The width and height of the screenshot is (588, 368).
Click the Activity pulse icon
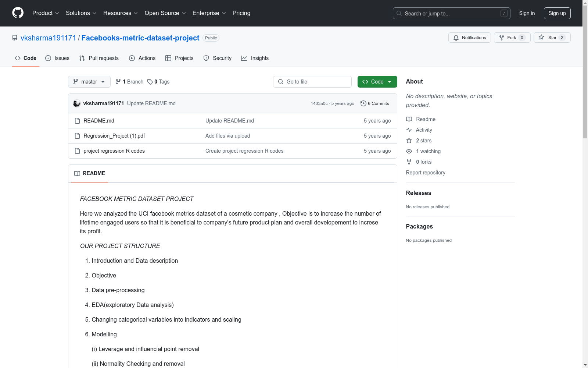pos(409,130)
